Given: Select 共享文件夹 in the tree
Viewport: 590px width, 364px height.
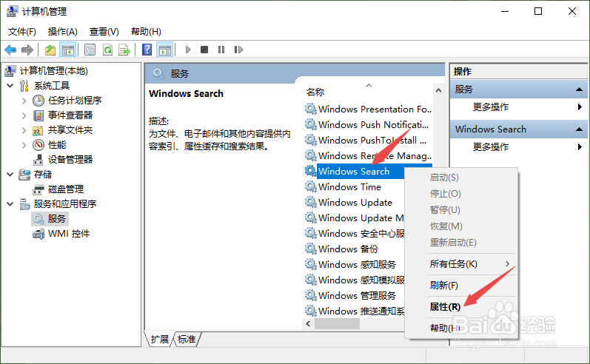Looking at the screenshot, I should [70, 130].
